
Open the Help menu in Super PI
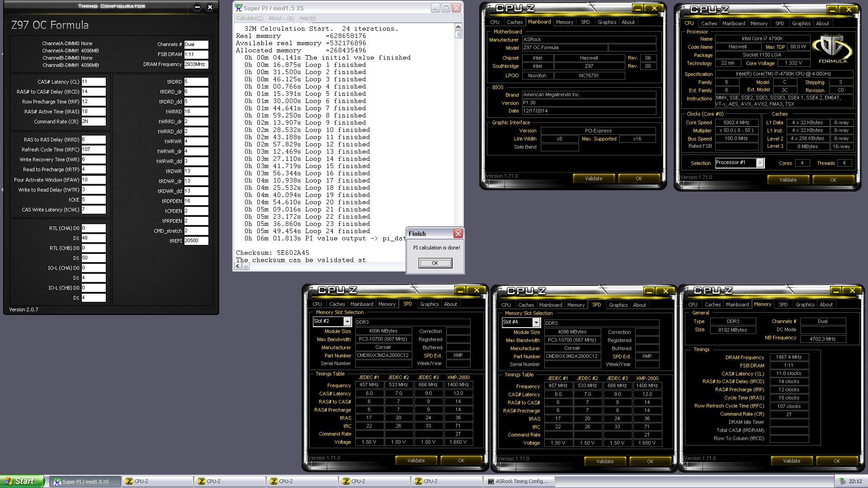tap(307, 18)
